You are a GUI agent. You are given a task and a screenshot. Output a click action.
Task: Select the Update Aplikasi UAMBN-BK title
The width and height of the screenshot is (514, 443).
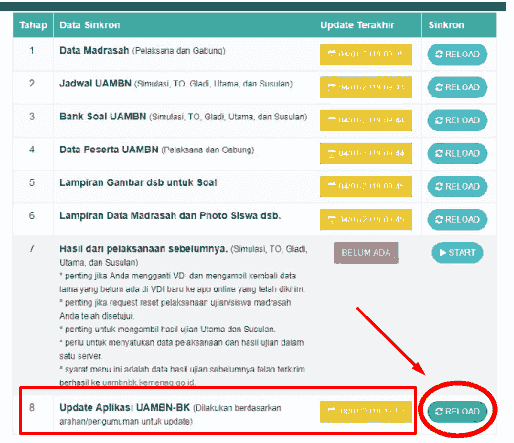tap(124, 407)
